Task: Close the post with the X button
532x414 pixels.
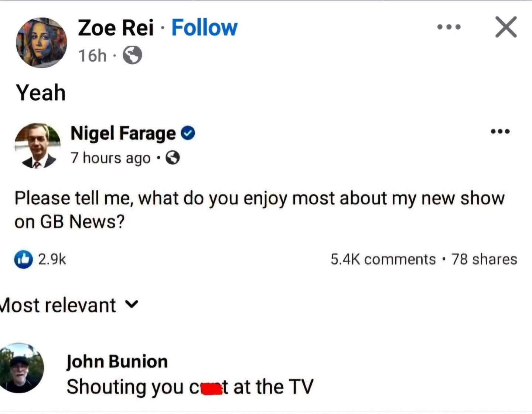Action: point(506,27)
